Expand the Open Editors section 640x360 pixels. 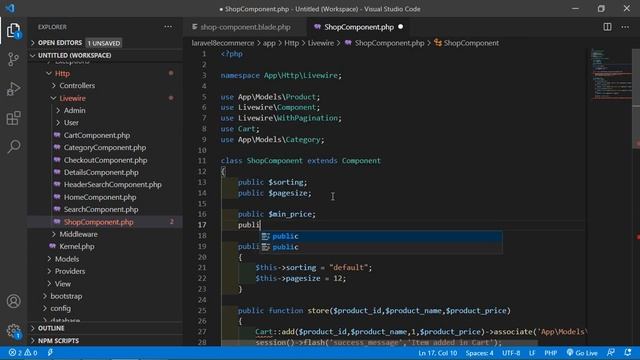click(x=60, y=43)
